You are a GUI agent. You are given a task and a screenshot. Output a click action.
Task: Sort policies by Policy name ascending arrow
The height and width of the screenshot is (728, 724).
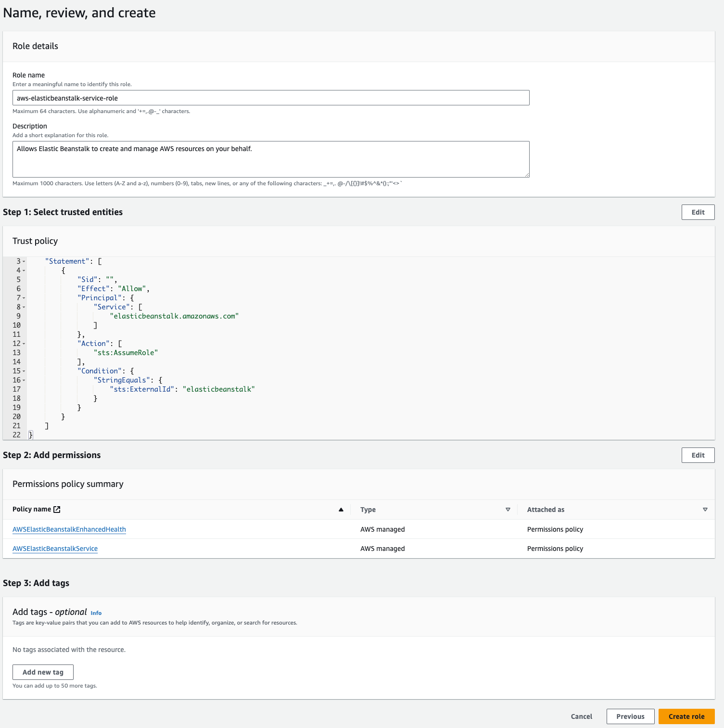pyautogui.click(x=341, y=510)
